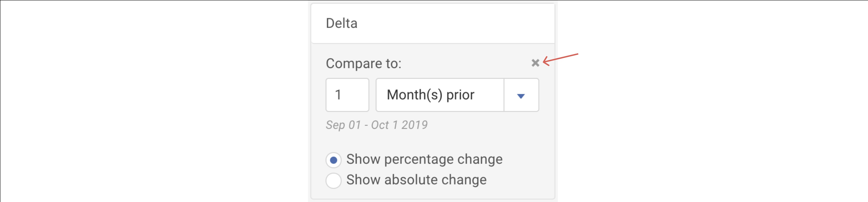Click the empty area of the Delta header bar
868x202 pixels.
[455, 23]
